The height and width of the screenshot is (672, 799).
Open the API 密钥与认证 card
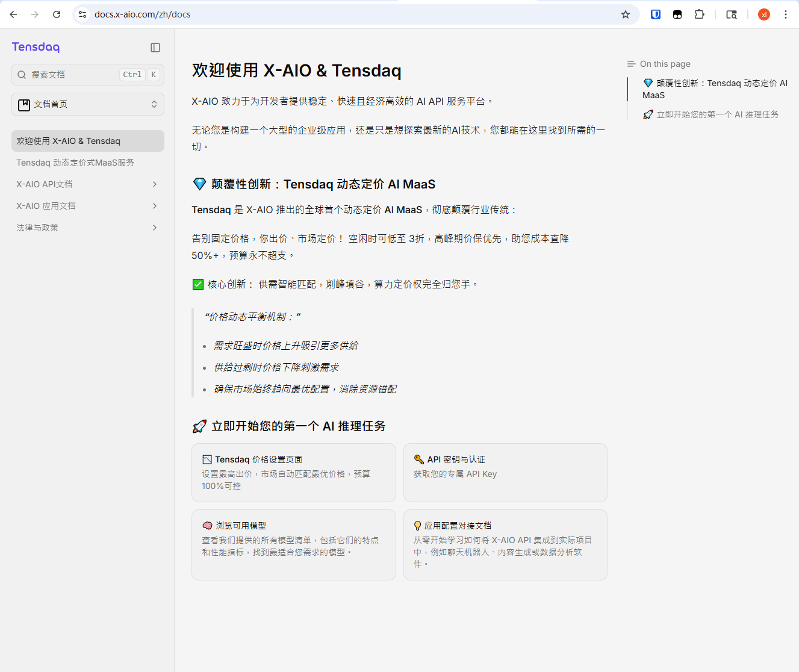(505, 473)
